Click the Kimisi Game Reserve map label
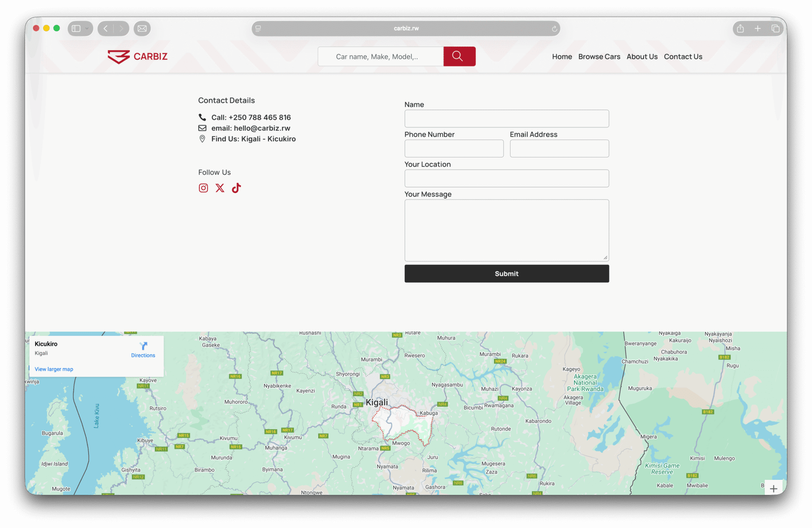The image size is (812, 528). (662, 469)
